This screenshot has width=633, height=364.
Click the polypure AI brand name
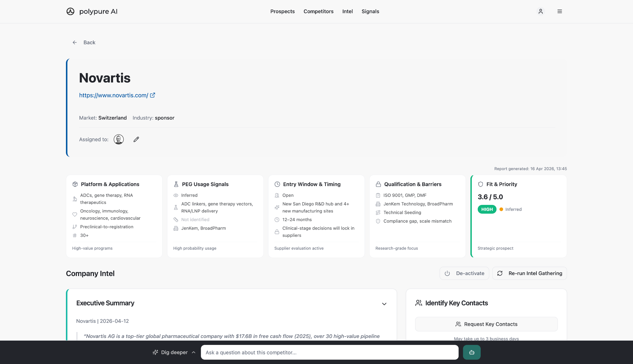(98, 12)
